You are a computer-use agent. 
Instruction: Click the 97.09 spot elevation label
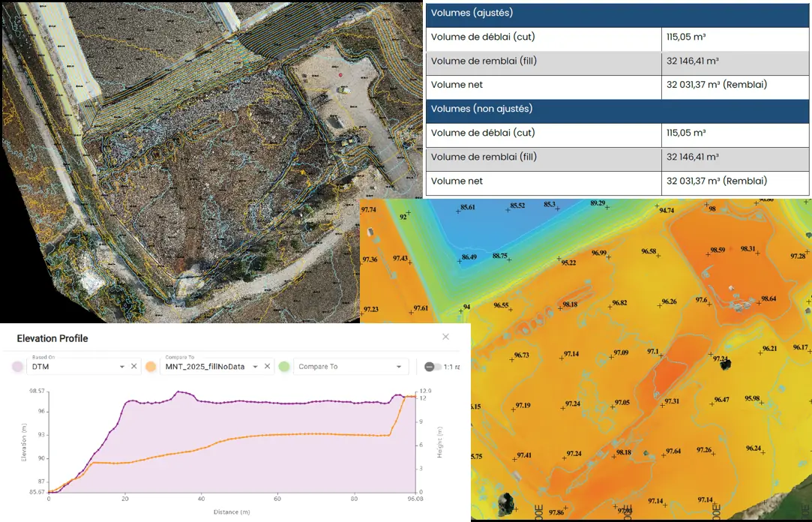[x=621, y=352]
